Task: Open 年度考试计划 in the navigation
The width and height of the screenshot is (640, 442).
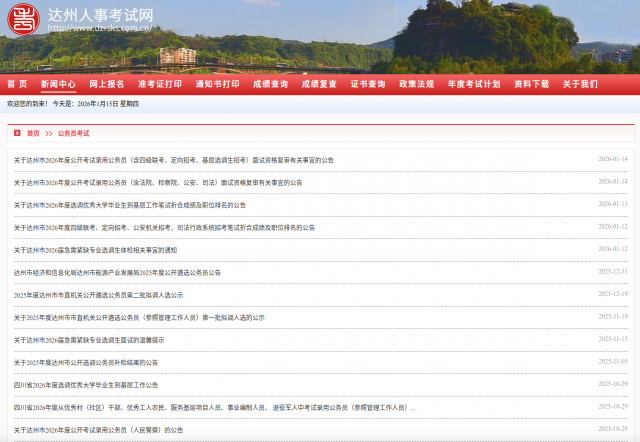Action: point(473,84)
